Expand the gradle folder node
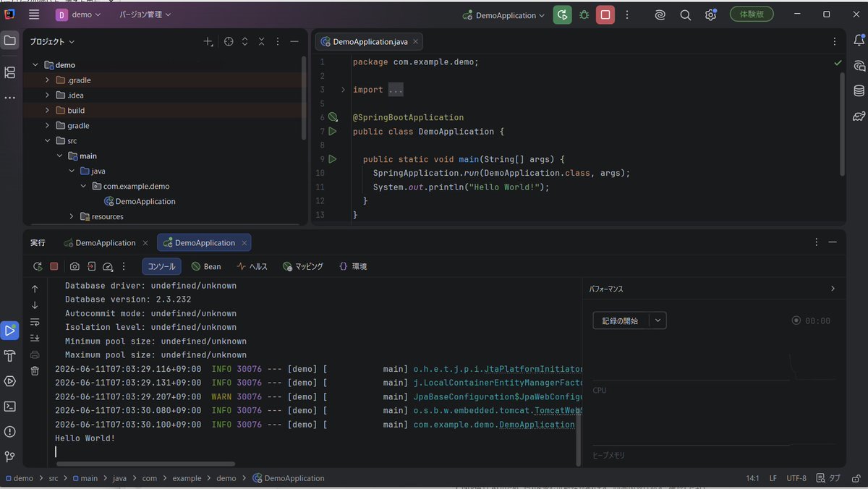This screenshot has width=868, height=489. click(x=47, y=126)
